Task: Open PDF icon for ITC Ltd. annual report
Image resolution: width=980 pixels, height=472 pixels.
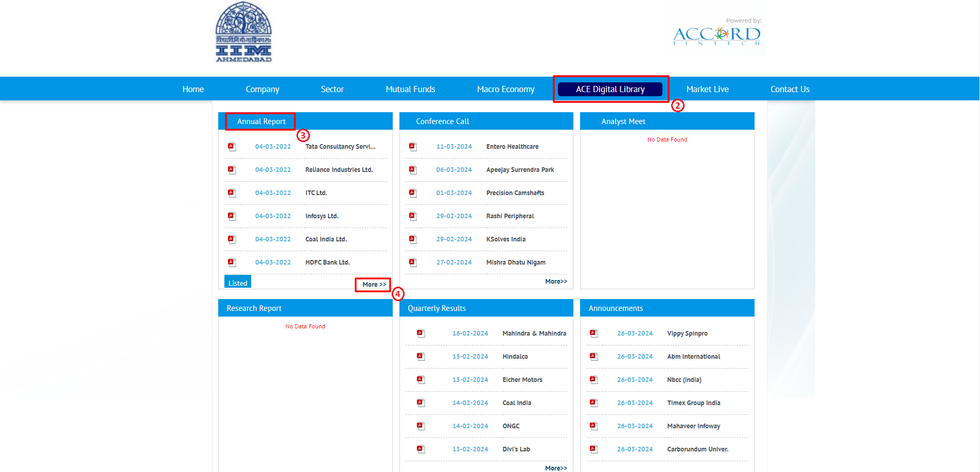Action: point(232,193)
